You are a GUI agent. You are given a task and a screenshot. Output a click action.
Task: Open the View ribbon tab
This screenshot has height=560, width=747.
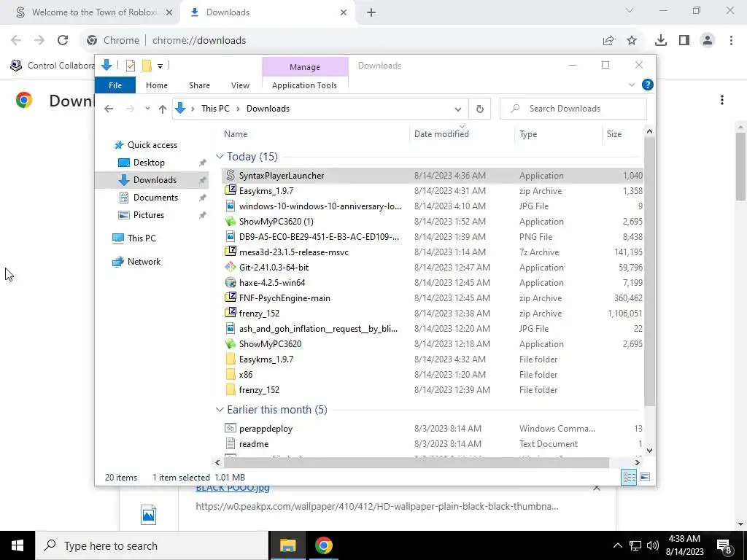tap(240, 85)
